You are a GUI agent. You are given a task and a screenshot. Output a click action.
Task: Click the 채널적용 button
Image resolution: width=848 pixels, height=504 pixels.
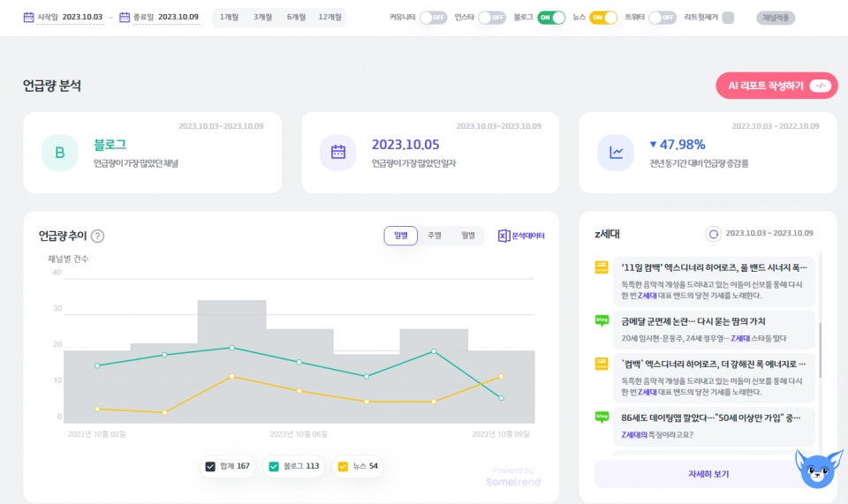point(776,18)
